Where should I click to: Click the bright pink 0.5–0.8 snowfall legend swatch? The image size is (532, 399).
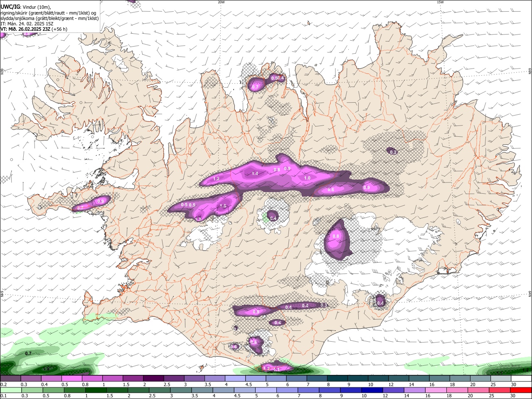[x=71, y=378]
